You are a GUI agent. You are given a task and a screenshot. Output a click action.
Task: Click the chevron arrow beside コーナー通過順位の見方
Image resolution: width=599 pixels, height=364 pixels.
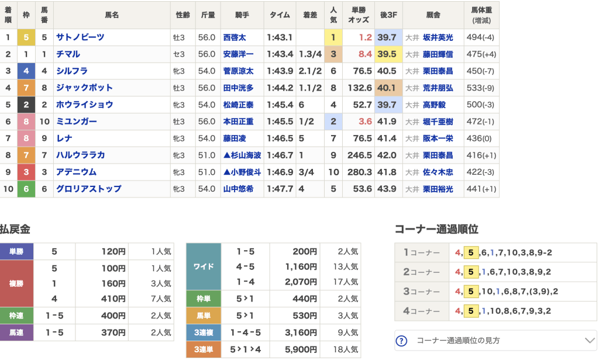pos(590,341)
